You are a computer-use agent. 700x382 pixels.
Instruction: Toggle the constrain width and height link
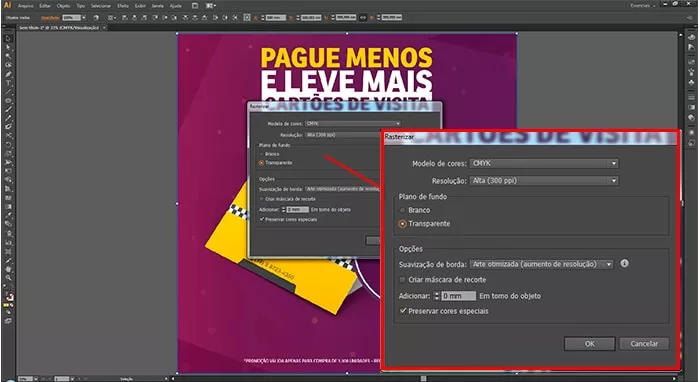pos(363,17)
